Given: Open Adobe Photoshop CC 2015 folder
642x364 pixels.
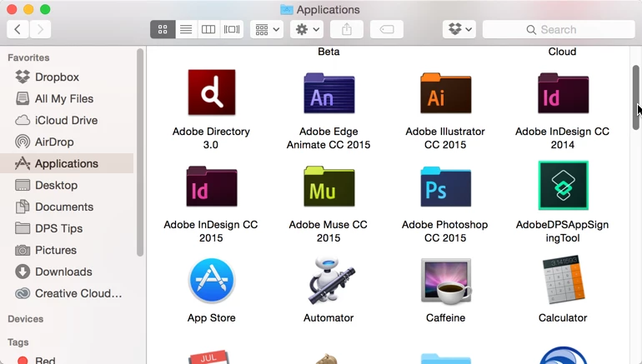Looking at the screenshot, I should [x=445, y=186].
